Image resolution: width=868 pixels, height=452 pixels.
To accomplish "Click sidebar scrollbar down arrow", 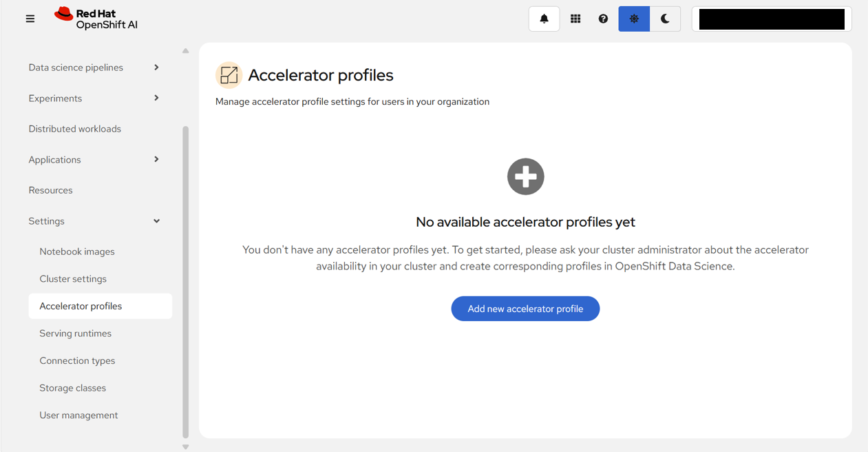I will coord(185,447).
